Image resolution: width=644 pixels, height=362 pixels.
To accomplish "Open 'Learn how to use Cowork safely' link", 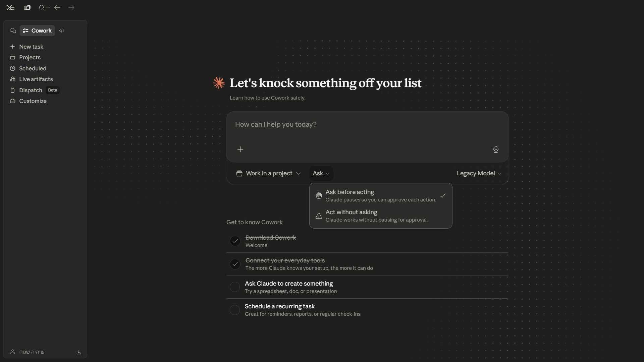I will pos(267,98).
